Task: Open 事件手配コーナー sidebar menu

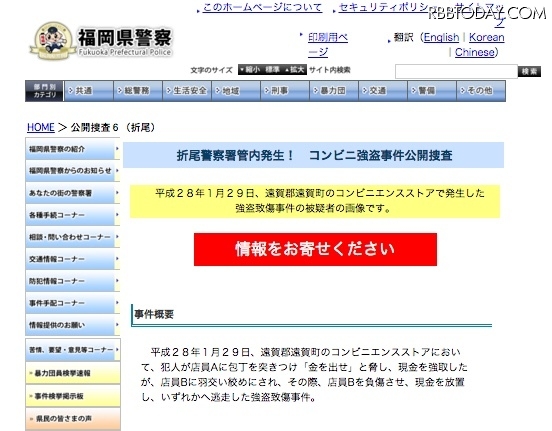Action: pyautogui.click(x=73, y=303)
